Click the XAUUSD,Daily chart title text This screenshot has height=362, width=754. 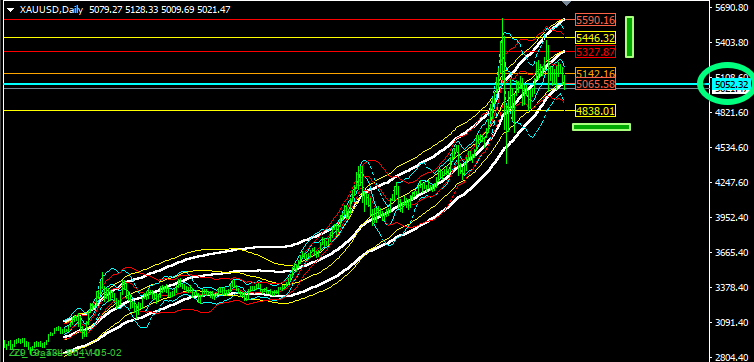tap(51, 9)
